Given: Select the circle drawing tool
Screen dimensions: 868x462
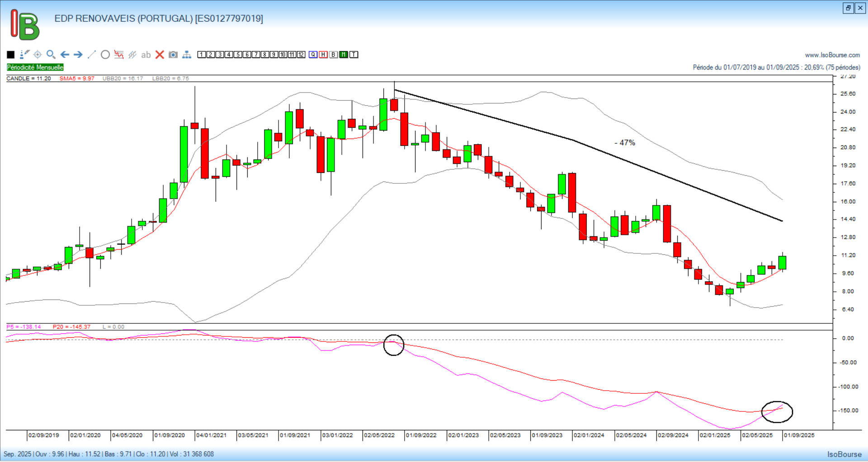Looking at the screenshot, I should (x=105, y=55).
